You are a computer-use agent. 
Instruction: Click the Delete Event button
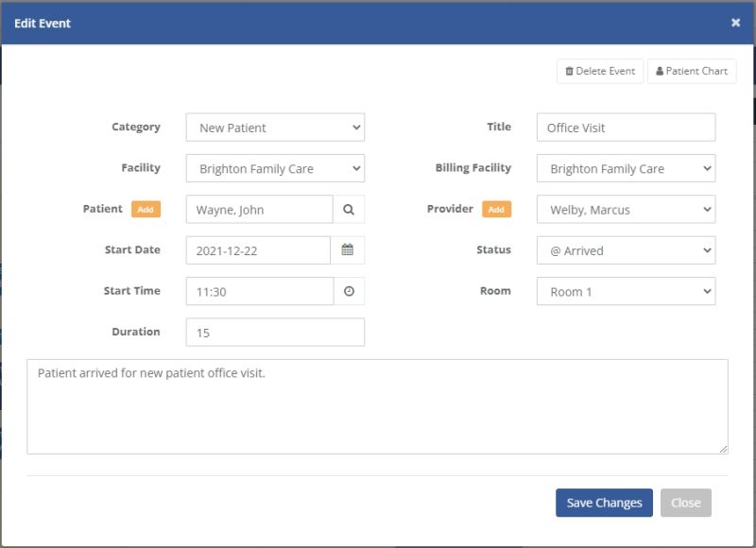(600, 71)
